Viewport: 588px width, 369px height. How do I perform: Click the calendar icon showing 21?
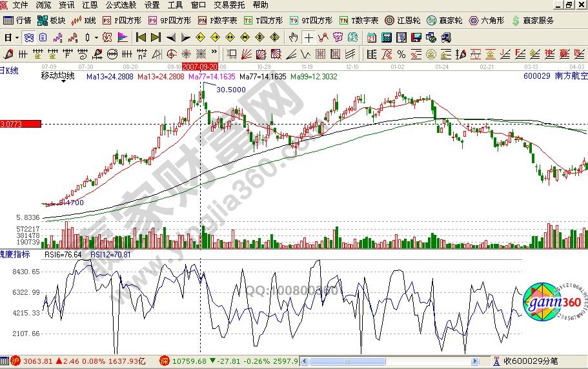coord(372,37)
